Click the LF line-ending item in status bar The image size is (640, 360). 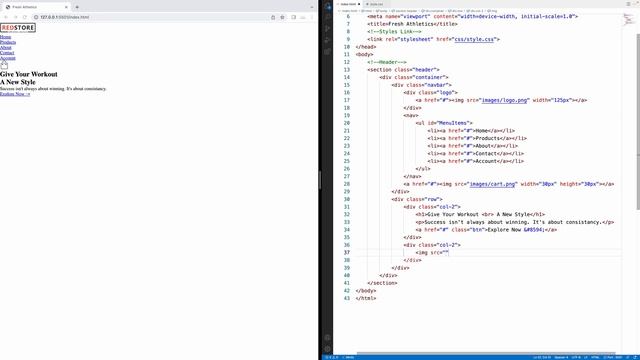(x=586, y=358)
